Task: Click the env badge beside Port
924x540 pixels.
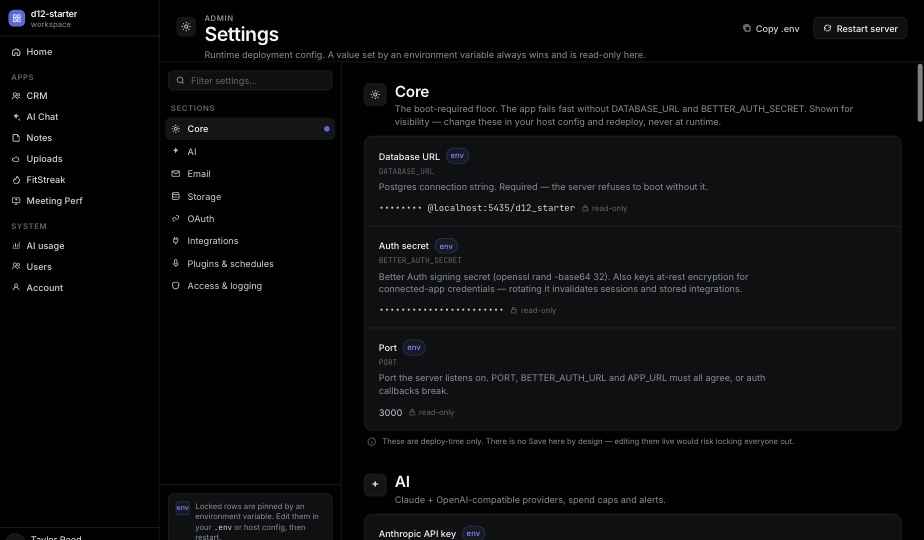Action: (414, 348)
